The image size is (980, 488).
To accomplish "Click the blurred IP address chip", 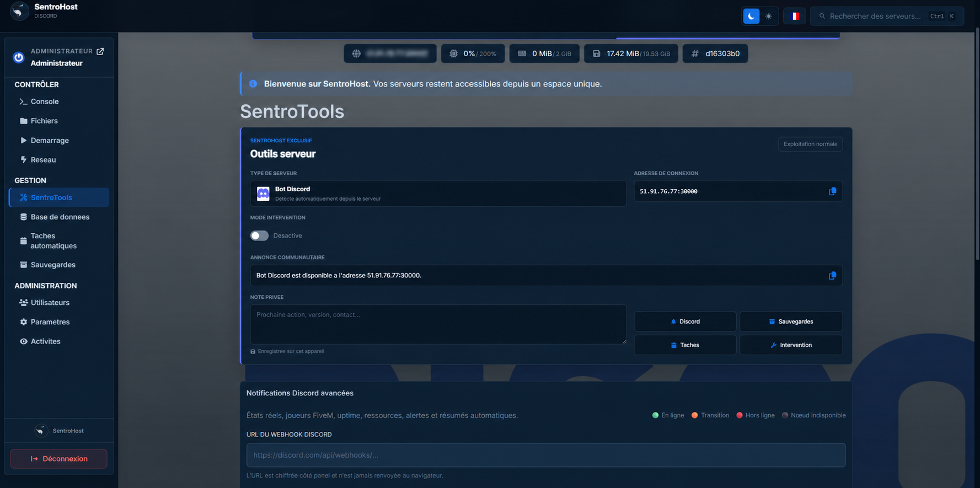I will 390,53.
